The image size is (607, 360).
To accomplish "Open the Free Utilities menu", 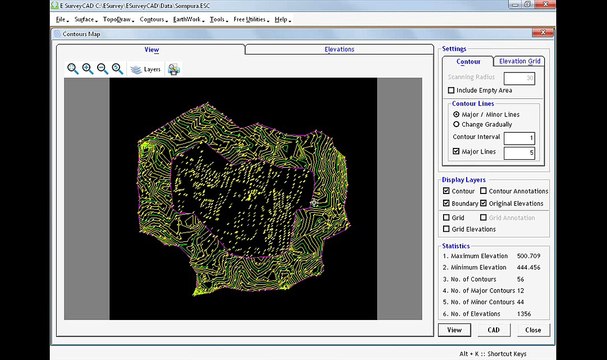I will [251, 19].
